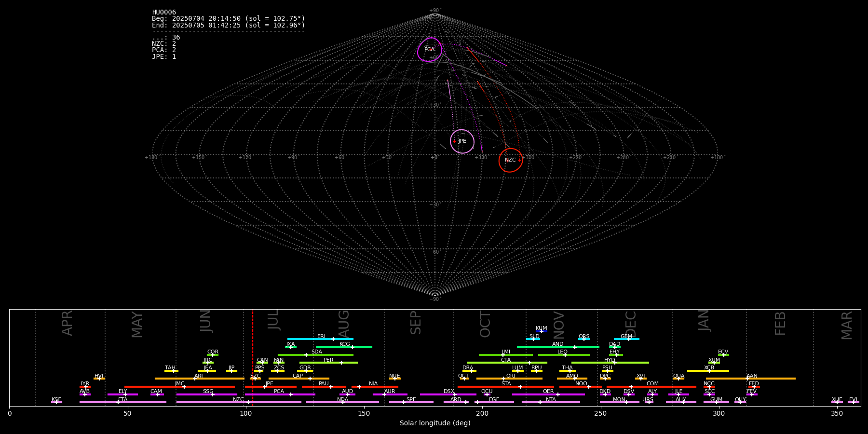
Task: Click the 350 tick on solar longitude axis
Action: 837,413
